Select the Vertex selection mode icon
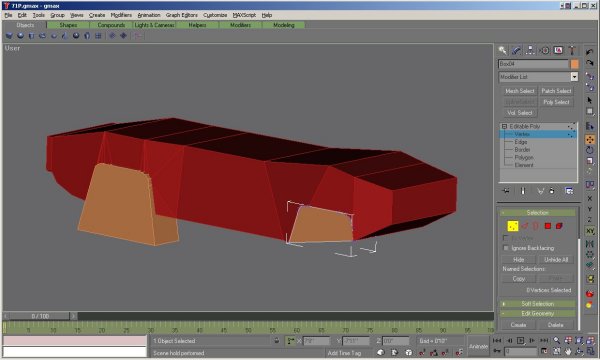 (x=513, y=226)
